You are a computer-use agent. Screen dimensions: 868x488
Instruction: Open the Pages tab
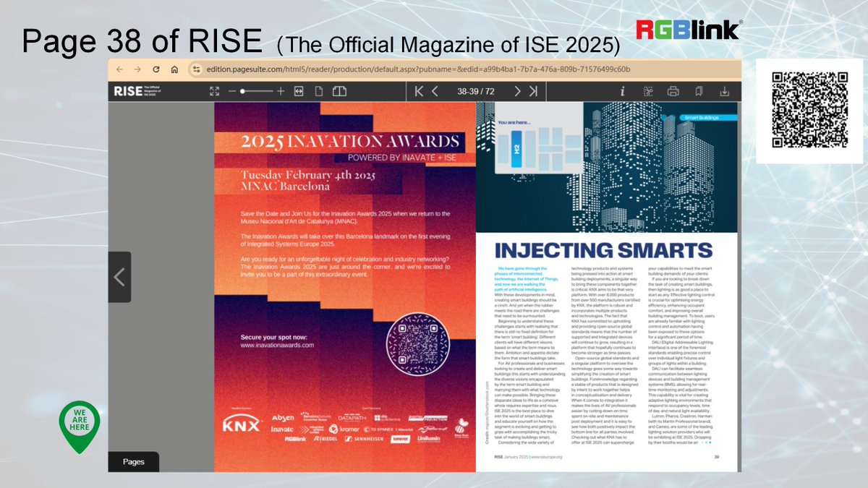pyautogui.click(x=134, y=461)
